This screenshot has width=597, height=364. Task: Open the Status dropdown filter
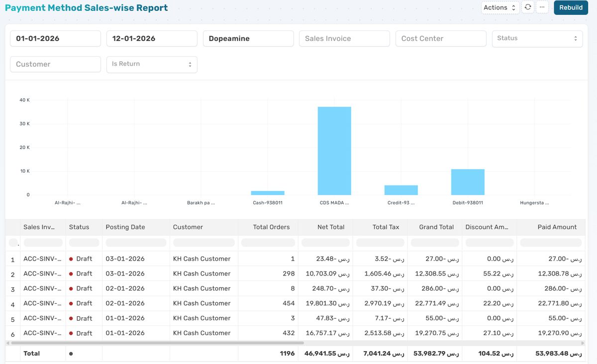click(x=537, y=38)
